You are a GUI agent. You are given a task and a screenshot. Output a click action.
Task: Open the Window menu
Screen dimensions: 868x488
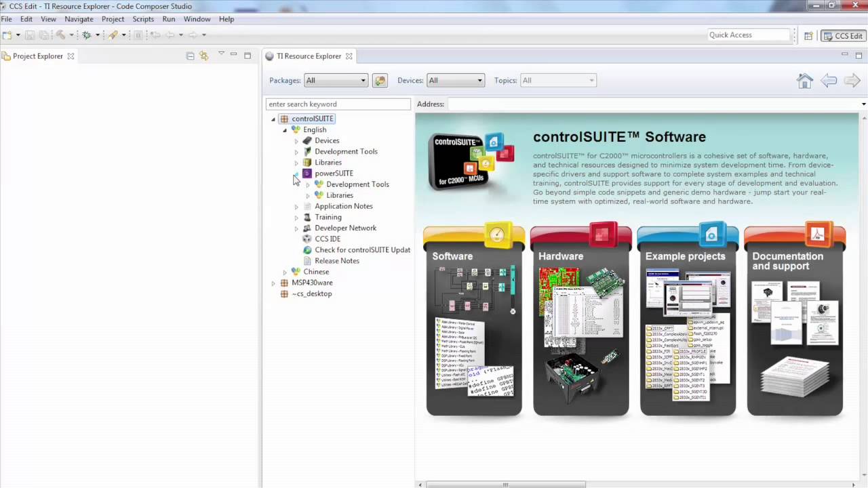(197, 19)
